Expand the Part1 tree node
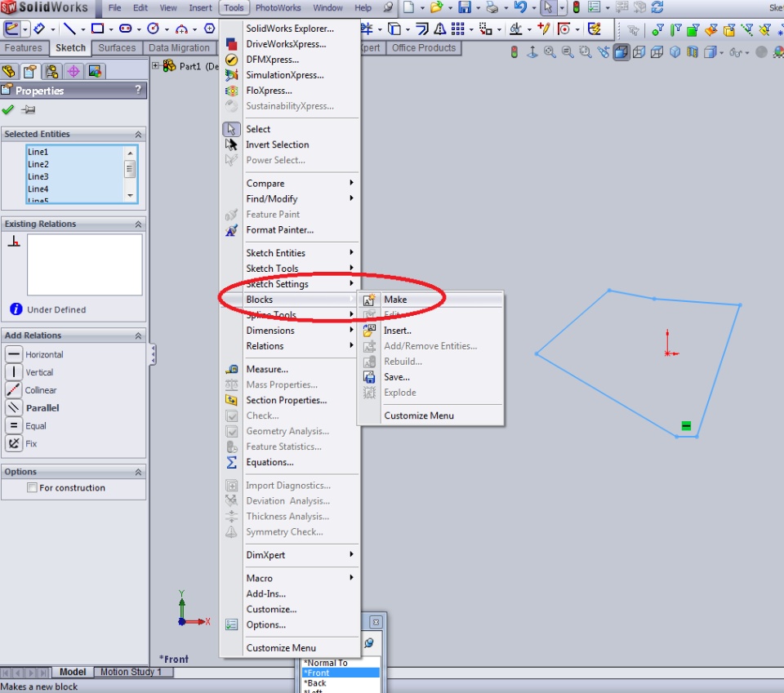The height and width of the screenshot is (693, 784). (155, 65)
